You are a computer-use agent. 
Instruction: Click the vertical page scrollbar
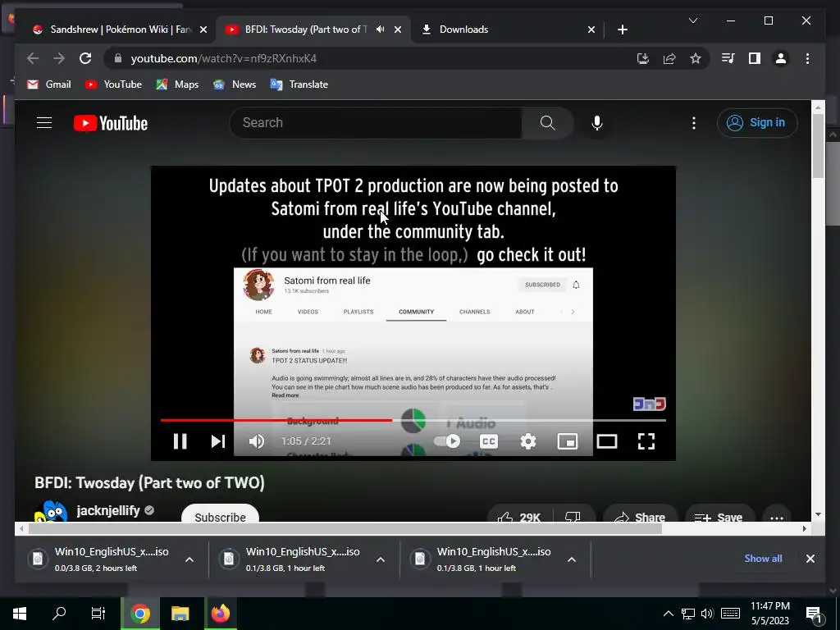[818, 146]
